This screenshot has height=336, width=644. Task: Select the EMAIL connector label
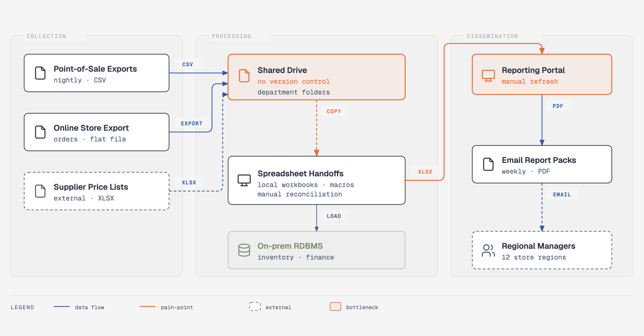562,195
